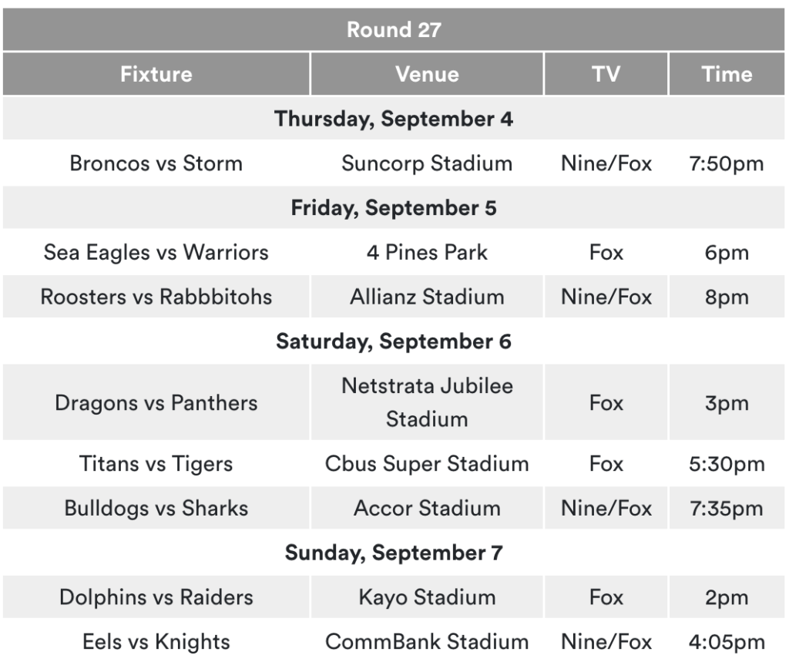The width and height of the screenshot is (789, 672).
Task: Click the Time column header
Action: [727, 74]
